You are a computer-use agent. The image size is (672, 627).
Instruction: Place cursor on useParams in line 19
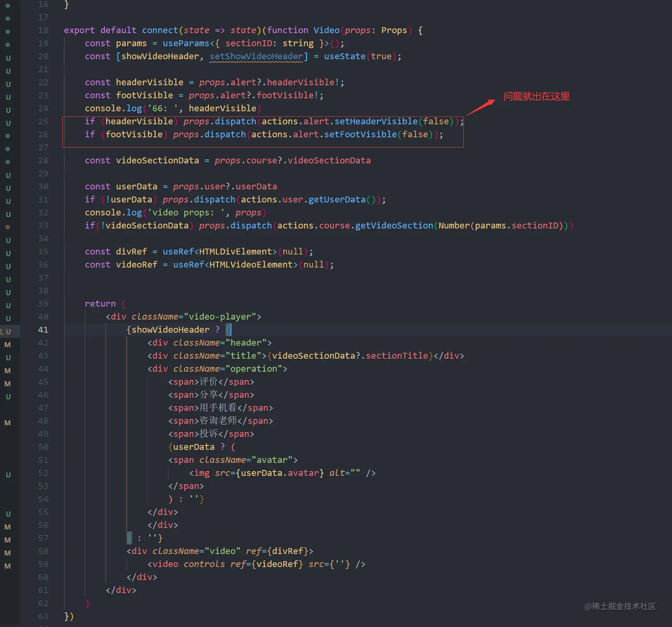(186, 43)
